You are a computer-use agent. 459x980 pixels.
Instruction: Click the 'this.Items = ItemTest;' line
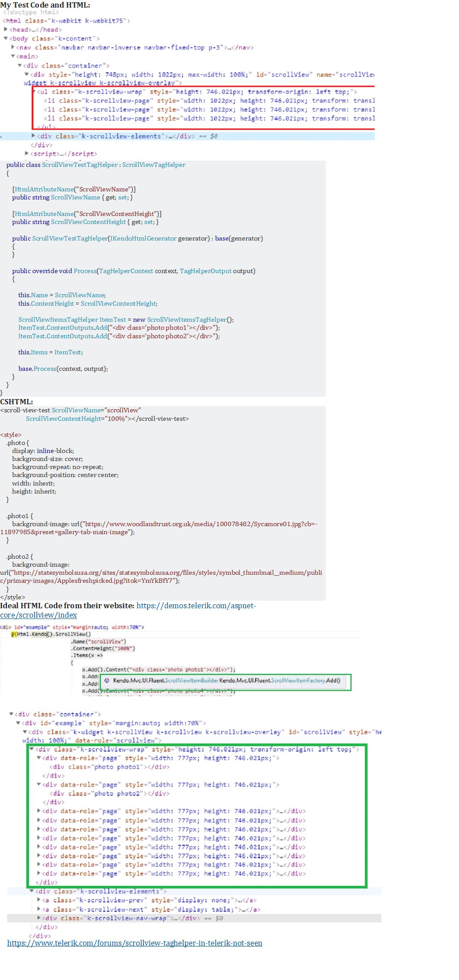point(50,352)
